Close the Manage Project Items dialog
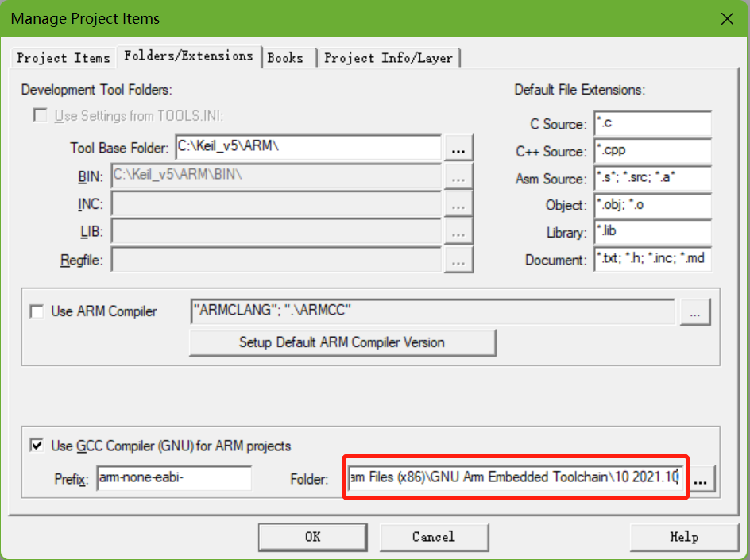This screenshot has height=560, width=750. click(725, 18)
